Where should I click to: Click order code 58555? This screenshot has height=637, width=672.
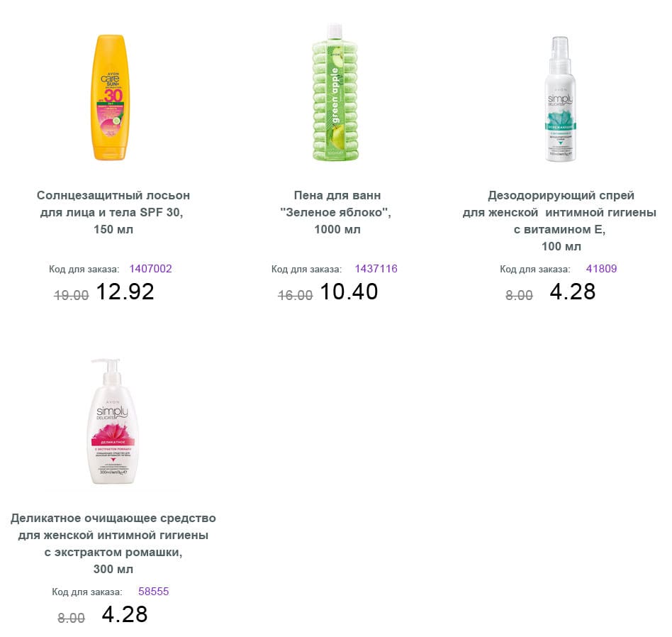point(153,591)
